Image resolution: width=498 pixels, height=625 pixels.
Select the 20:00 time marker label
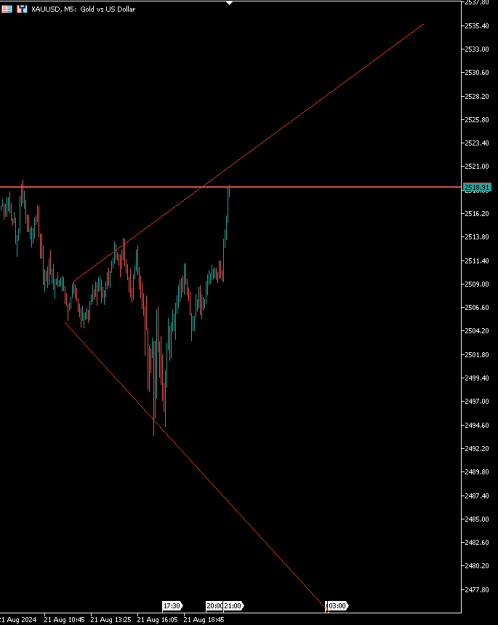214,606
